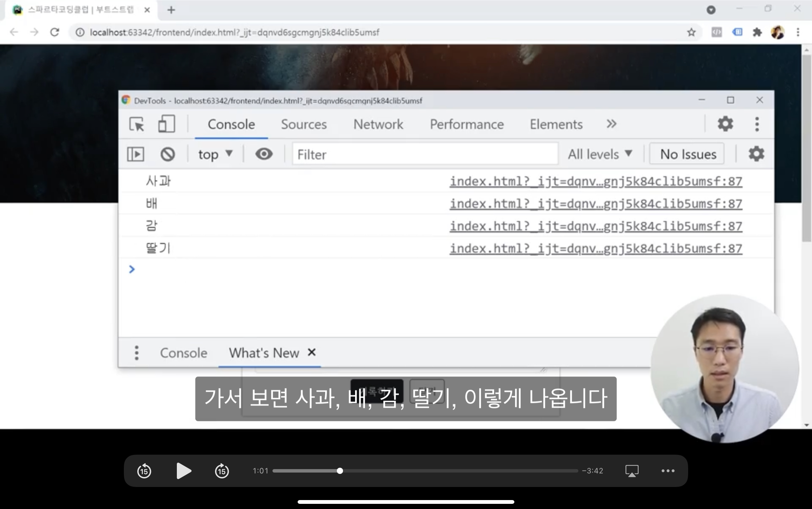Open AirPlay screen mirroring options

(x=632, y=471)
